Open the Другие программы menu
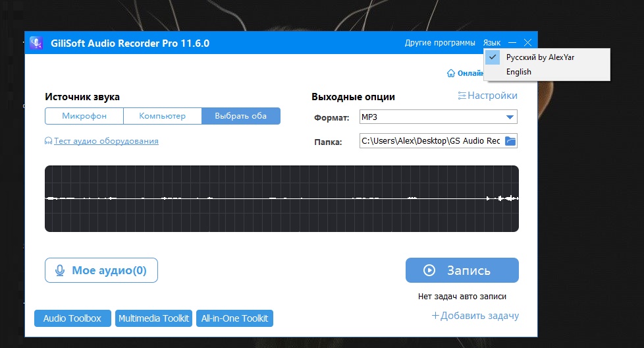 [x=440, y=43]
